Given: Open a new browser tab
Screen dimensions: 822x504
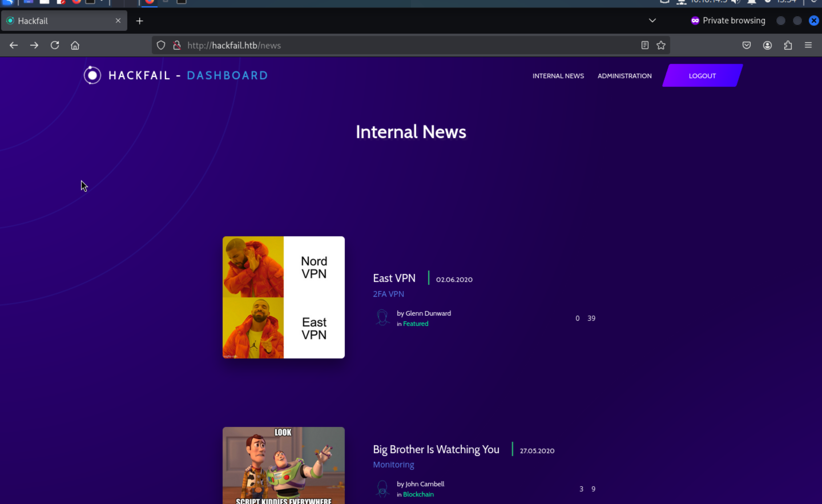Looking at the screenshot, I should coord(140,21).
